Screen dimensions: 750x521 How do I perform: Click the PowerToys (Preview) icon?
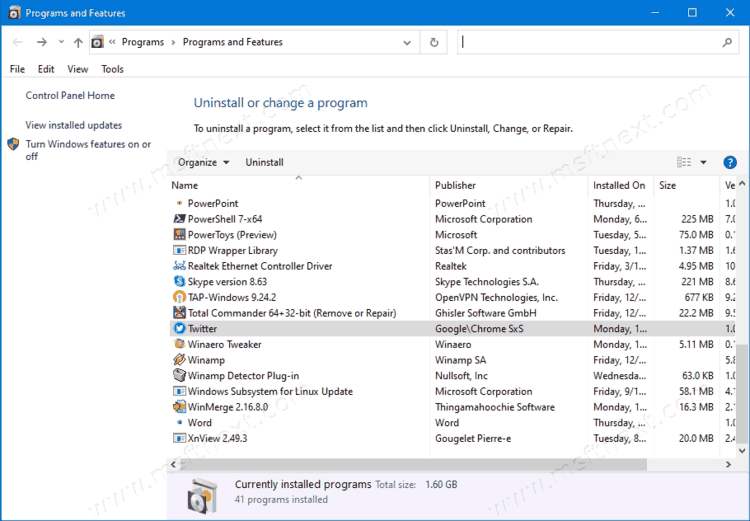coord(179,235)
